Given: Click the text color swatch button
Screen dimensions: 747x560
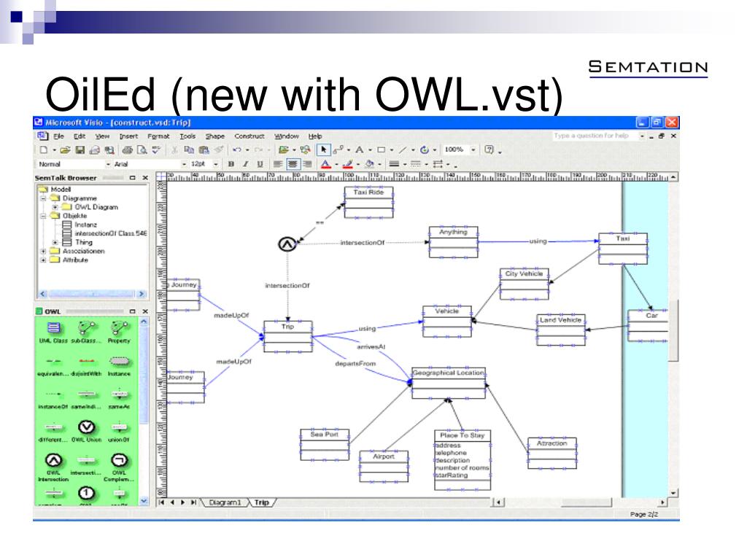Looking at the screenshot, I should click(325, 164).
